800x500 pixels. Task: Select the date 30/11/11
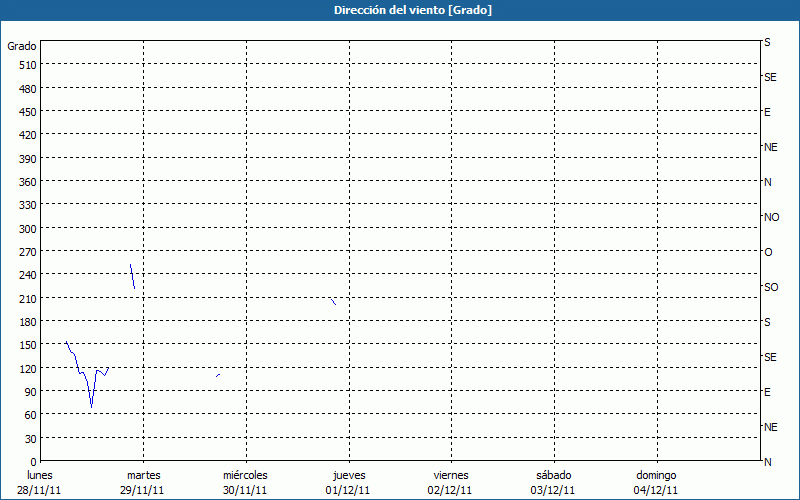click(245, 490)
